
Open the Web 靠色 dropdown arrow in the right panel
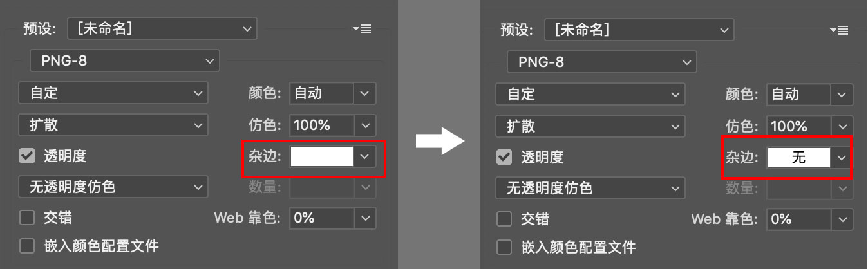(841, 219)
